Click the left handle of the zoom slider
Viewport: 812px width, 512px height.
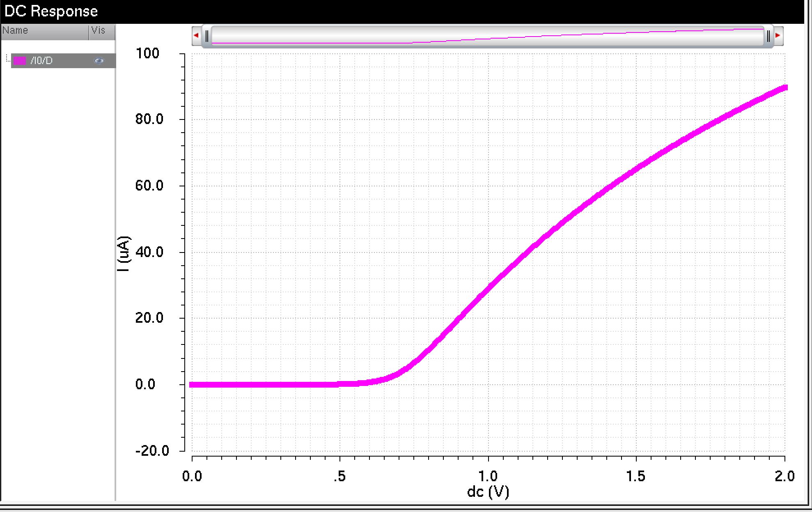[207, 36]
